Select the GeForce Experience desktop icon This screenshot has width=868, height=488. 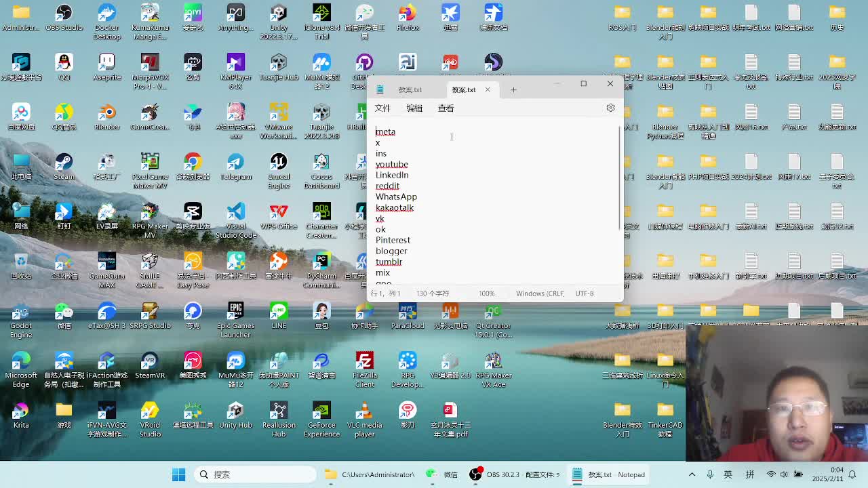[x=321, y=420]
